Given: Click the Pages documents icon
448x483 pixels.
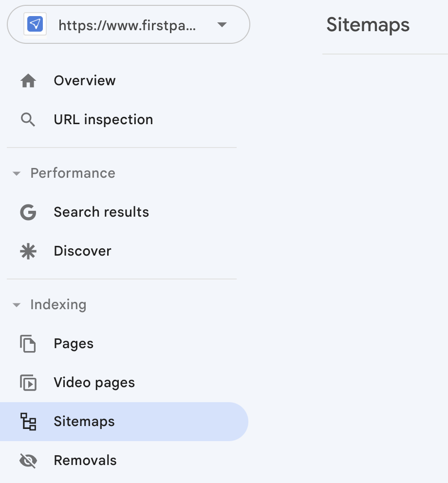Looking at the screenshot, I should 28,344.
